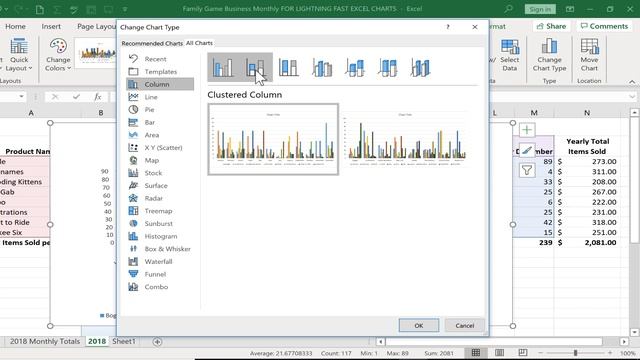Choose the Stacked Column subtype icon

256,67
